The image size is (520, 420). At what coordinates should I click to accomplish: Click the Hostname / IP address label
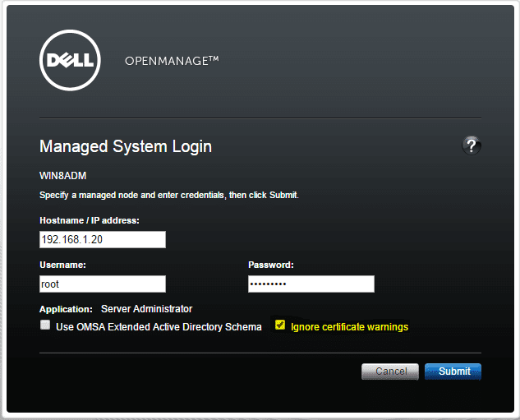point(90,220)
